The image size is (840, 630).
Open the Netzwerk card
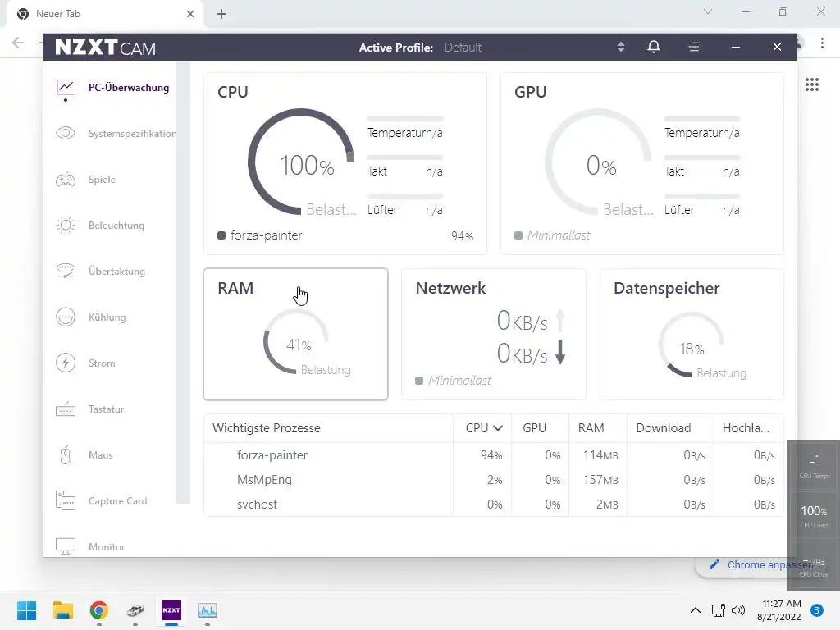[x=493, y=335]
